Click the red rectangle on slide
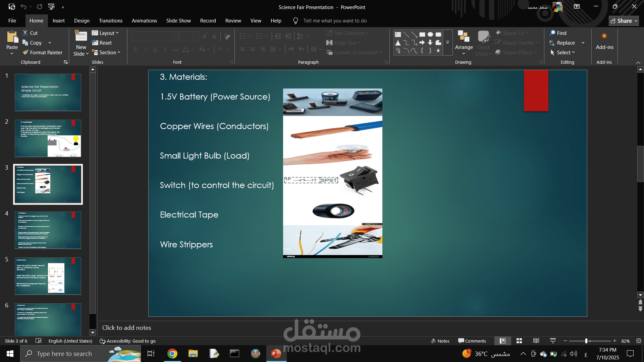The width and height of the screenshot is (644, 362). pyautogui.click(x=536, y=90)
